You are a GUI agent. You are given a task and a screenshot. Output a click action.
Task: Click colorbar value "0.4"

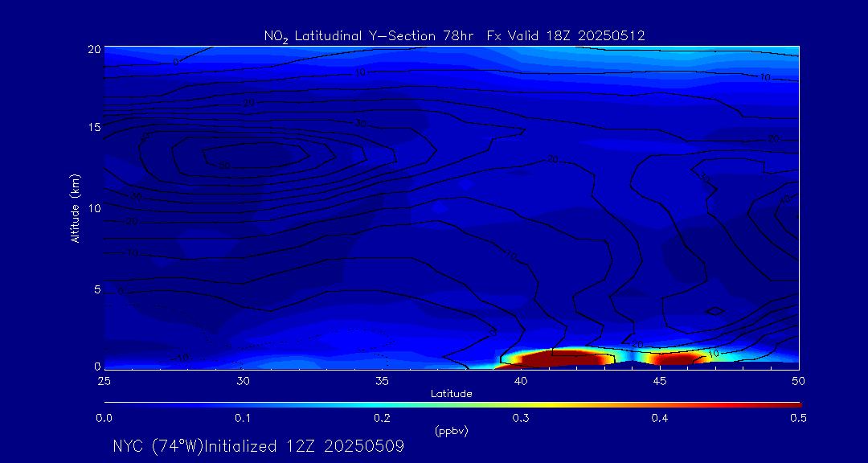(660, 419)
